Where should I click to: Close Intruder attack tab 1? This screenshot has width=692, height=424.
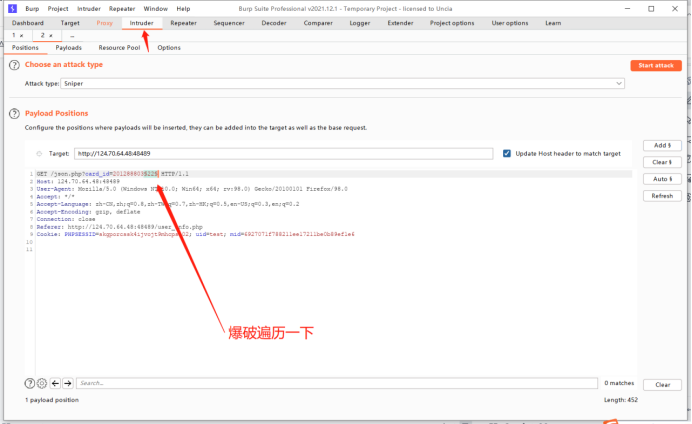tap(21, 36)
